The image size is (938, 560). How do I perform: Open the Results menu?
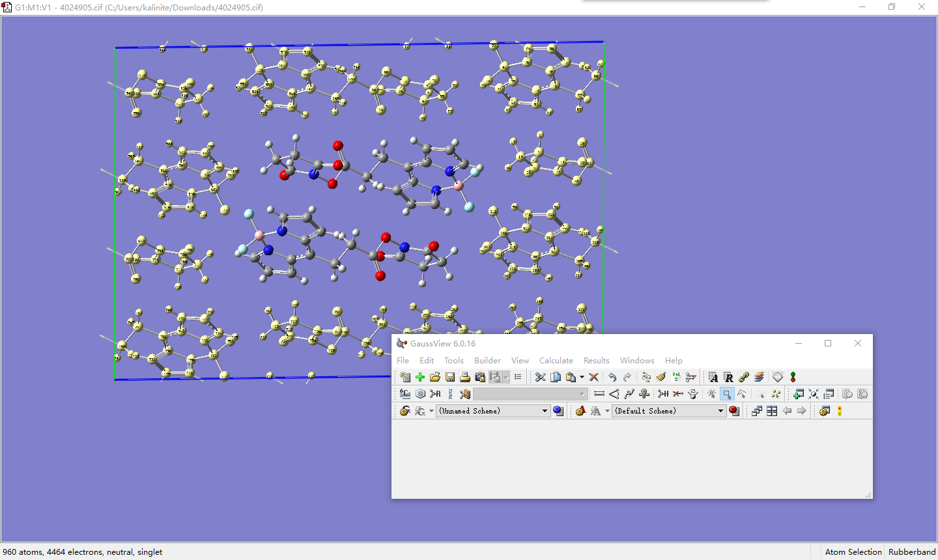[x=597, y=360]
